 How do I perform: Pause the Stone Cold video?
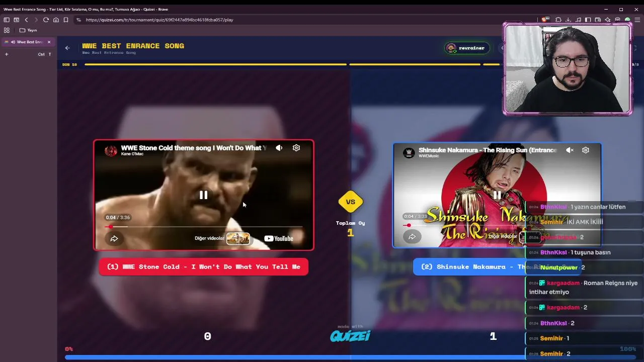pyautogui.click(x=203, y=195)
